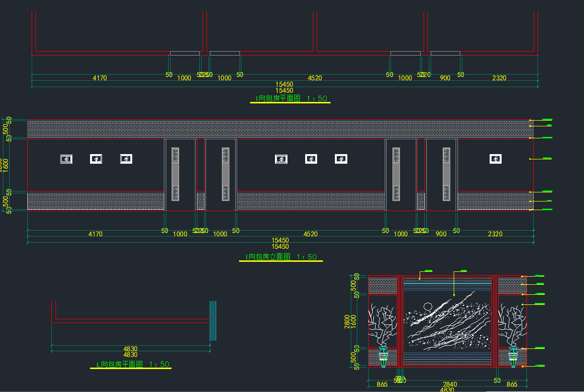This screenshot has width=584, height=392.
Task: Select the right cyan vase in the mural elevation
Action: point(513,357)
